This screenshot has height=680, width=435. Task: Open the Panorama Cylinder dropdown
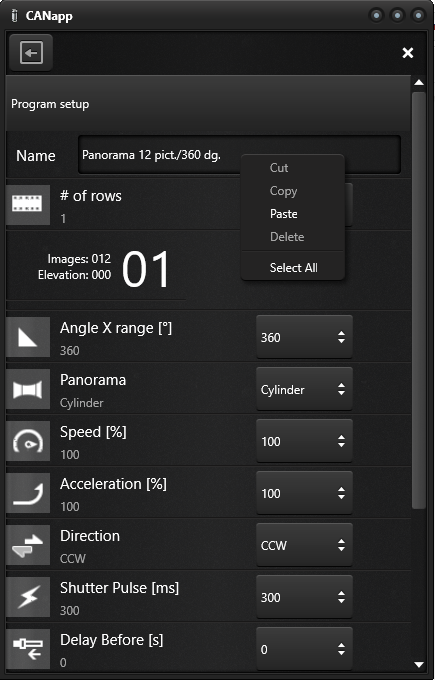304,389
